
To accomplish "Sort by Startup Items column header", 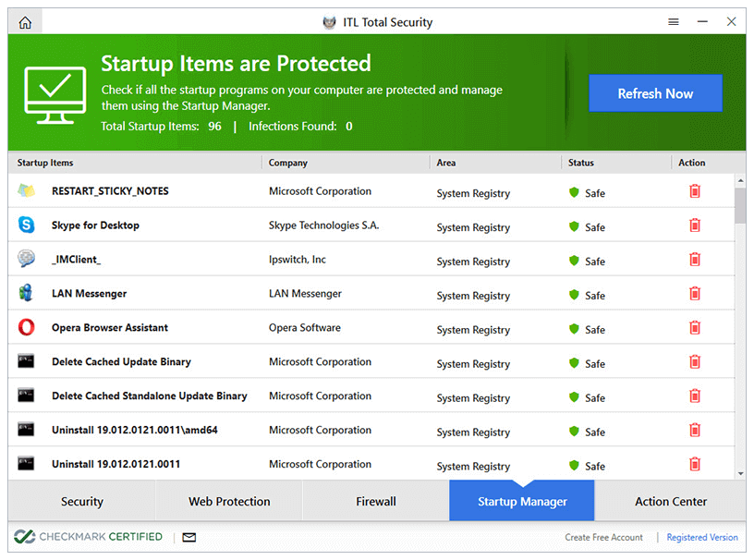I will coord(45,163).
